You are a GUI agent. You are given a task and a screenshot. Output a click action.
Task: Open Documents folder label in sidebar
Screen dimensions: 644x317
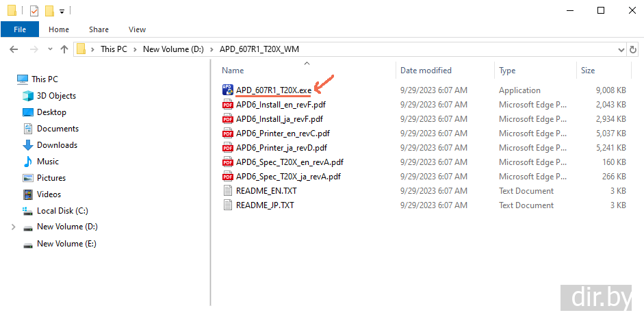57,129
